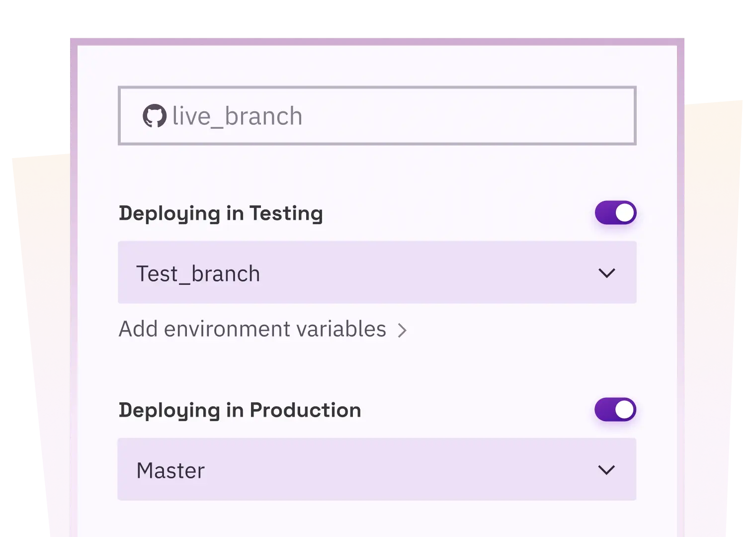Screen dimensions: 756x537
Task: Turn off the Deploying in Production switch
Action: point(615,410)
